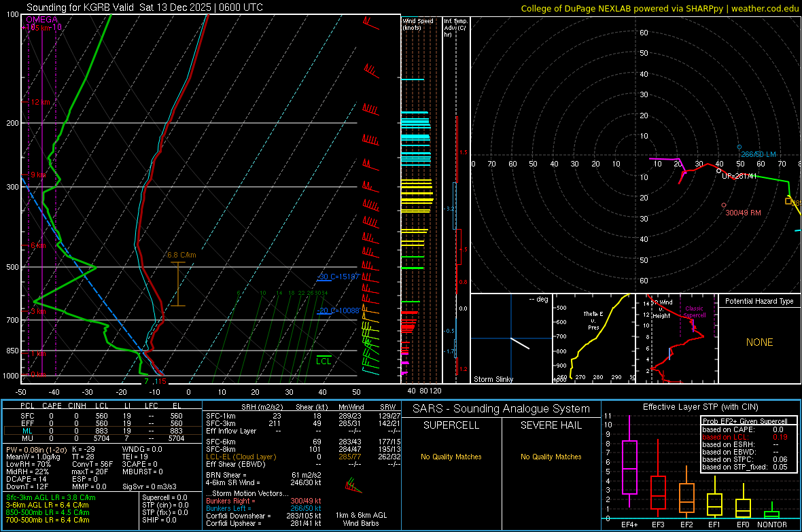802x532 pixels.
Task: Click No Quality Matches under SUPERCELL
Action: (451, 457)
